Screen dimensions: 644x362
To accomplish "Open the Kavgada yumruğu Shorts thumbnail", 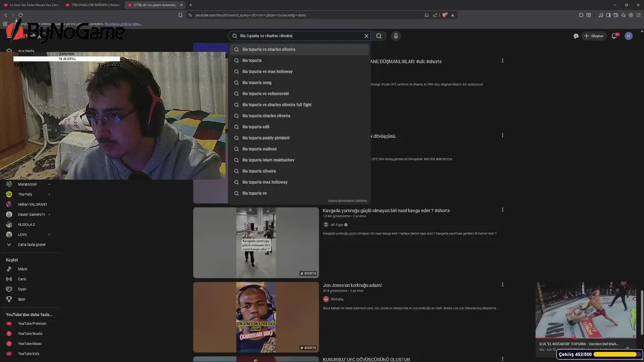I will coord(256,243).
